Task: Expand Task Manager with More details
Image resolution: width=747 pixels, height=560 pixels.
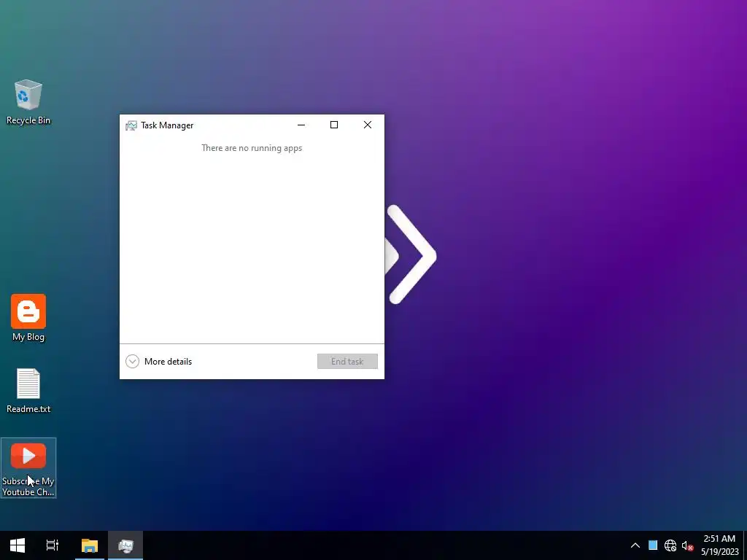Action: point(158,362)
